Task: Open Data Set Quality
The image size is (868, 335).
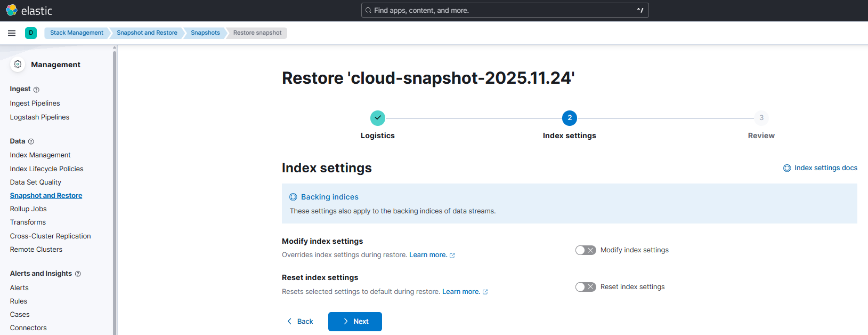Action: pos(36,182)
